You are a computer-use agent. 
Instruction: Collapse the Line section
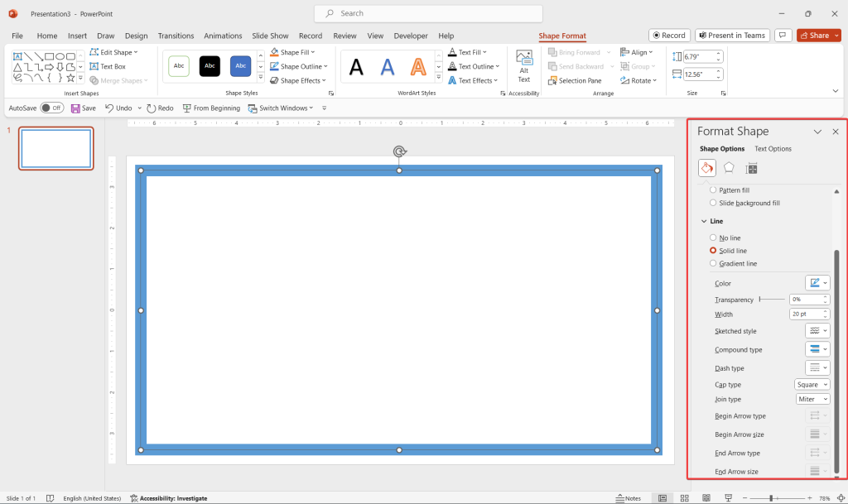tap(704, 221)
